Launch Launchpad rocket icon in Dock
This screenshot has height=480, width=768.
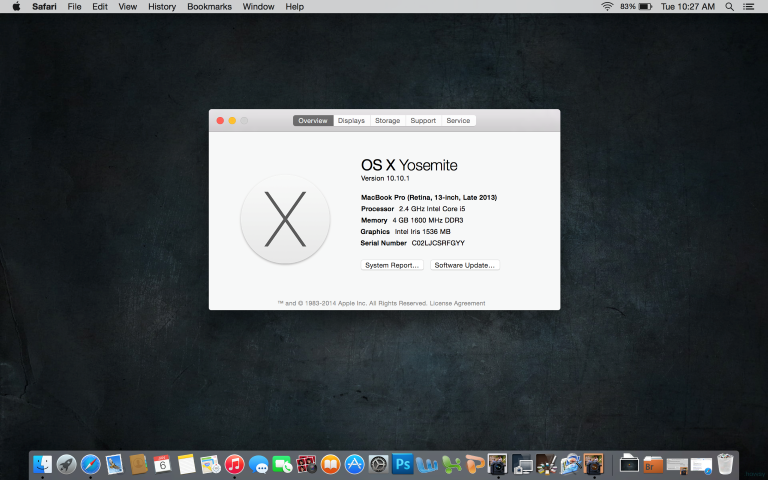[x=67, y=464]
